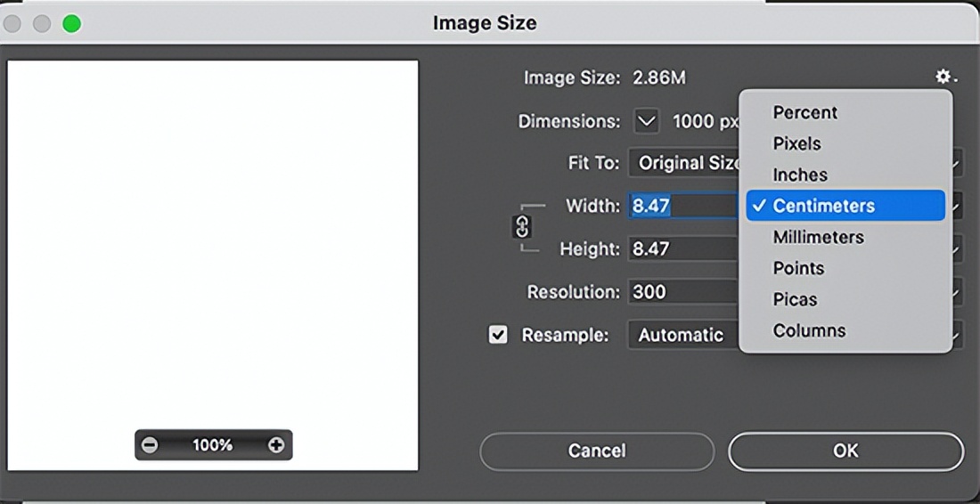Toggle the constrain proportions chain link
980x504 pixels.
click(523, 227)
